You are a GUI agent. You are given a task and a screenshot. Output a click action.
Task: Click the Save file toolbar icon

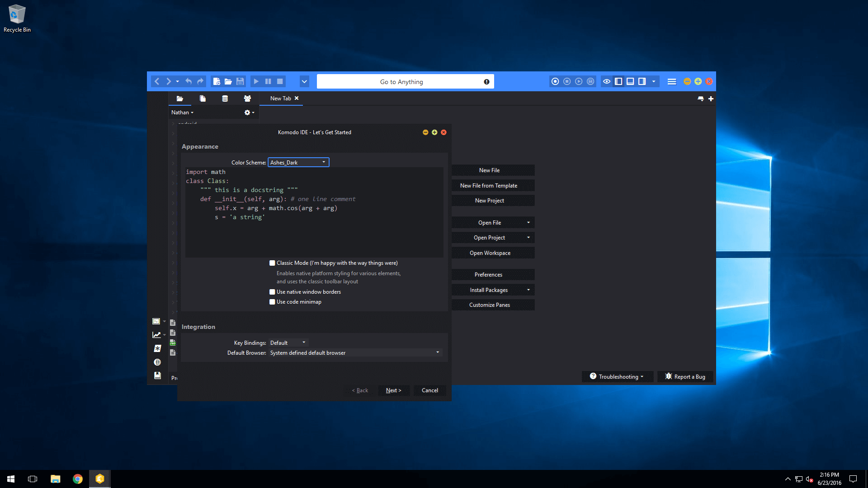[x=240, y=82]
